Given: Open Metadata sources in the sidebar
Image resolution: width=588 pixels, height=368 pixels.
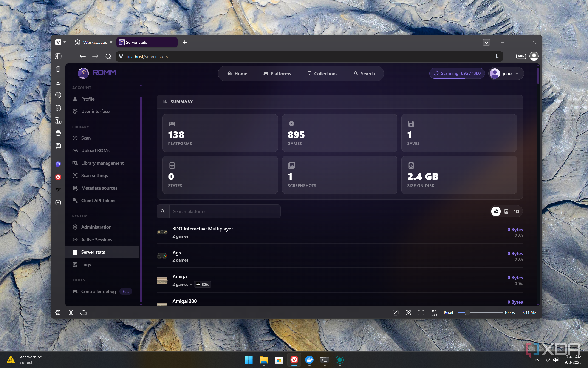Looking at the screenshot, I should [x=102, y=188].
